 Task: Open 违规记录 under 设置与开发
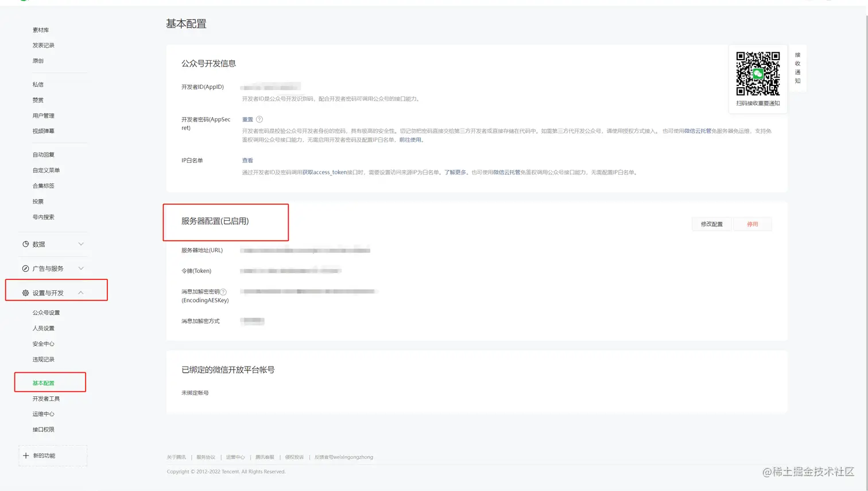(x=44, y=360)
